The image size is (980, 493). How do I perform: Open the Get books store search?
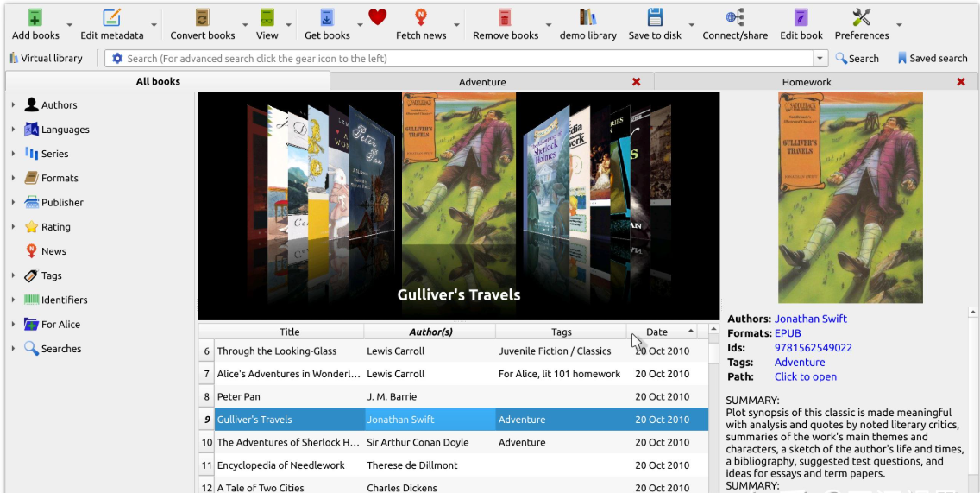(327, 24)
